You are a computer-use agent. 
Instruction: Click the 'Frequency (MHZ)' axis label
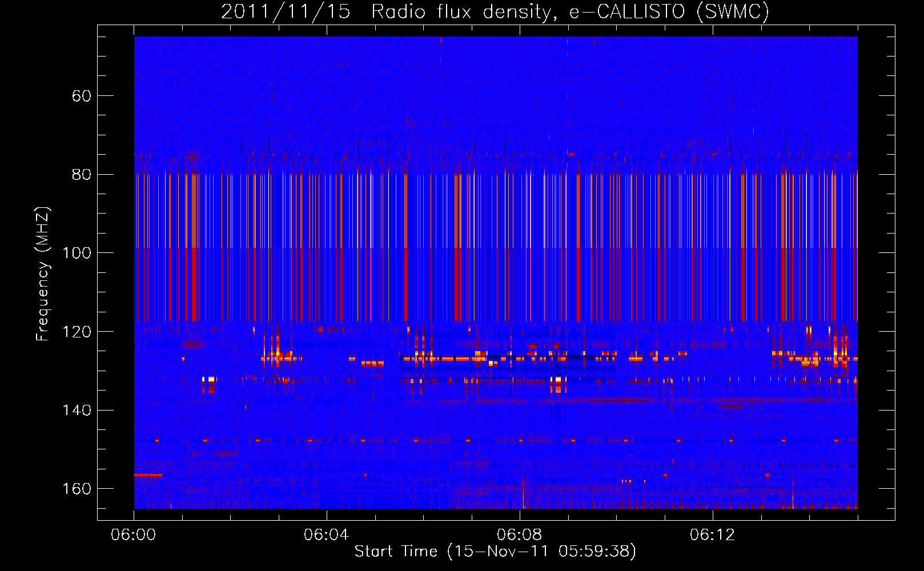[x=43, y=274]
